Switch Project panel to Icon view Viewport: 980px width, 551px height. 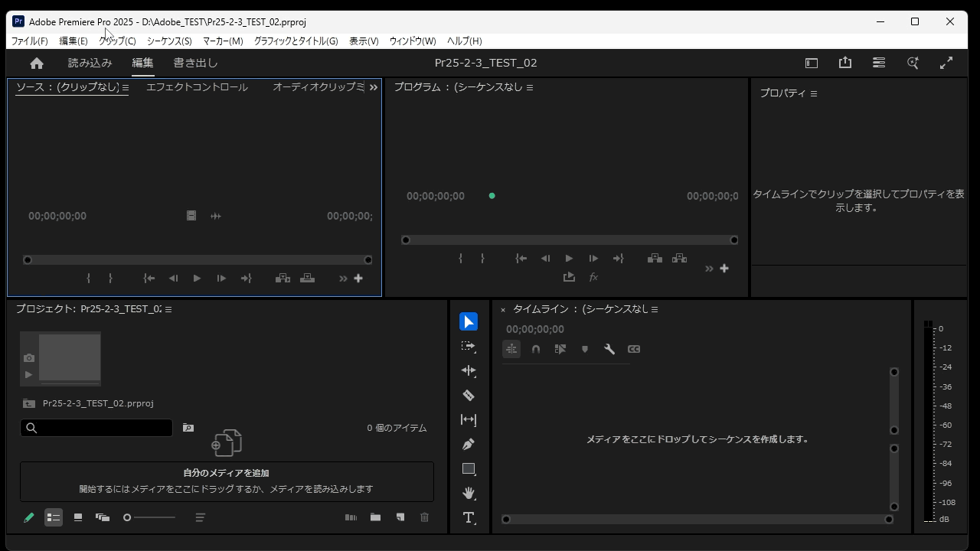pos(78,518)
